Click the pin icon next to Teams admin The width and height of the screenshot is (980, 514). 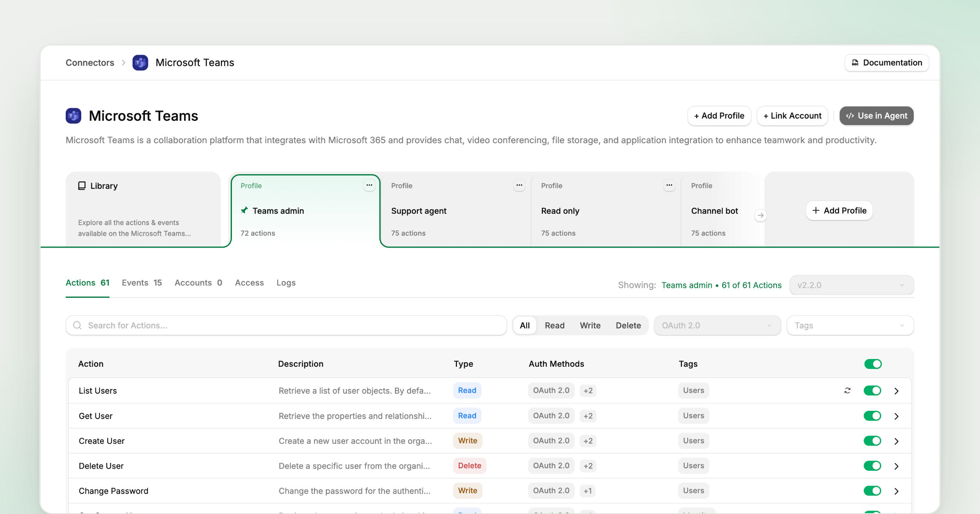tap(244, 210)
